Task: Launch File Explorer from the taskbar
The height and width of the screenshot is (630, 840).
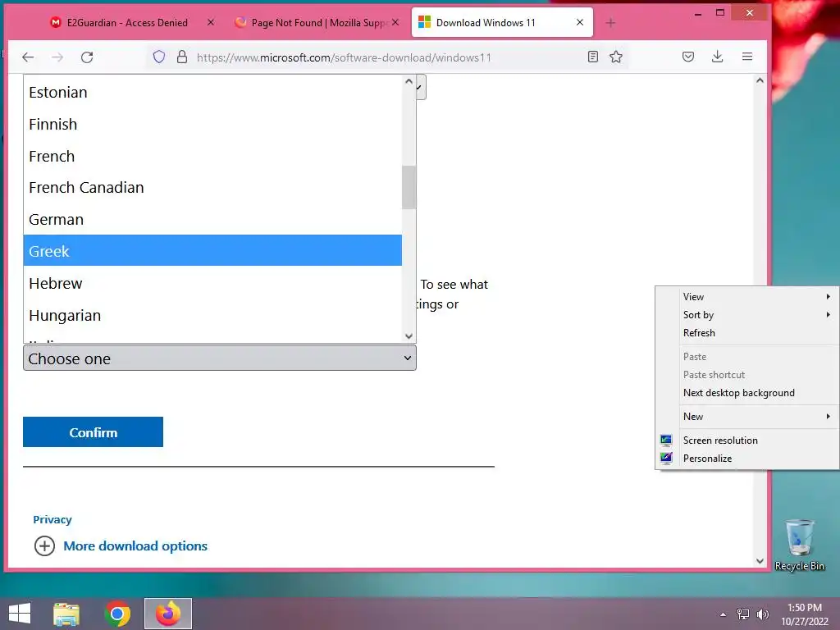Action: click(x=66, y=614)
